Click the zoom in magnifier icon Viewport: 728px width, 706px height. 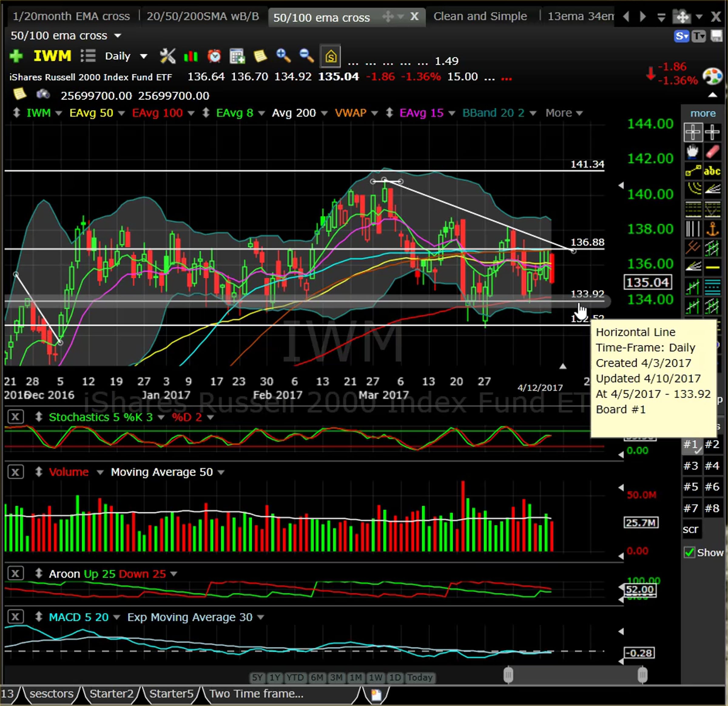click(x=283, y=56)
